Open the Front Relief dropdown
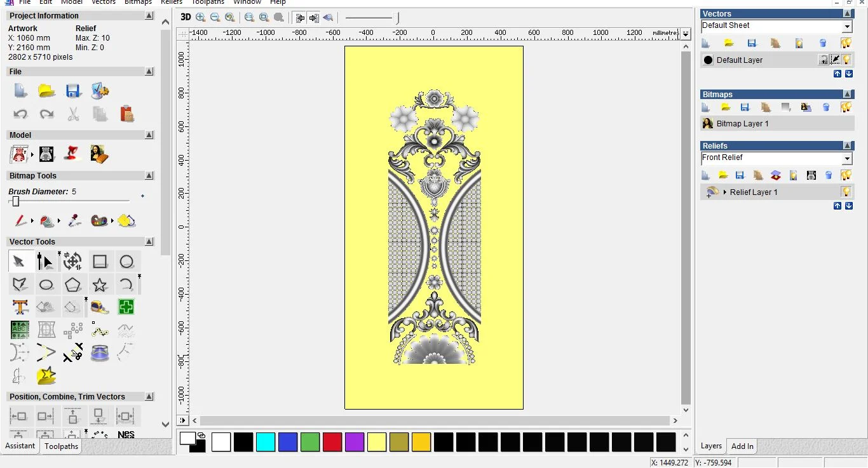The width and height of the screenshot is (868, 468). pyautogui.click(x=847, y=159)
